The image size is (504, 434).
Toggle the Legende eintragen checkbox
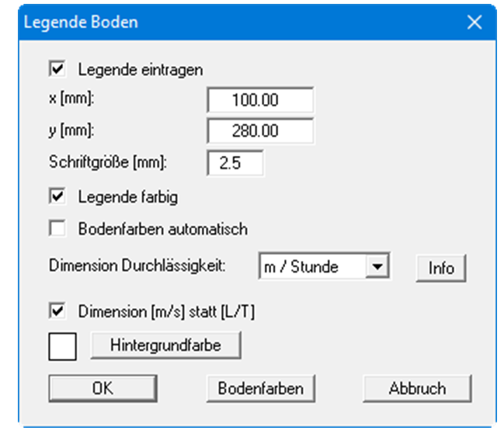click(x=57, y=69)
